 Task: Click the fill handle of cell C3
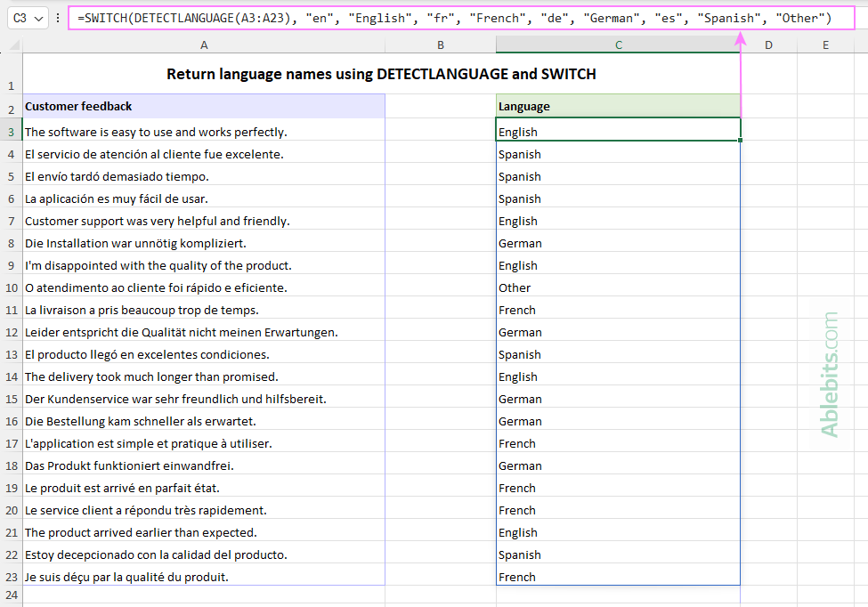740,140
